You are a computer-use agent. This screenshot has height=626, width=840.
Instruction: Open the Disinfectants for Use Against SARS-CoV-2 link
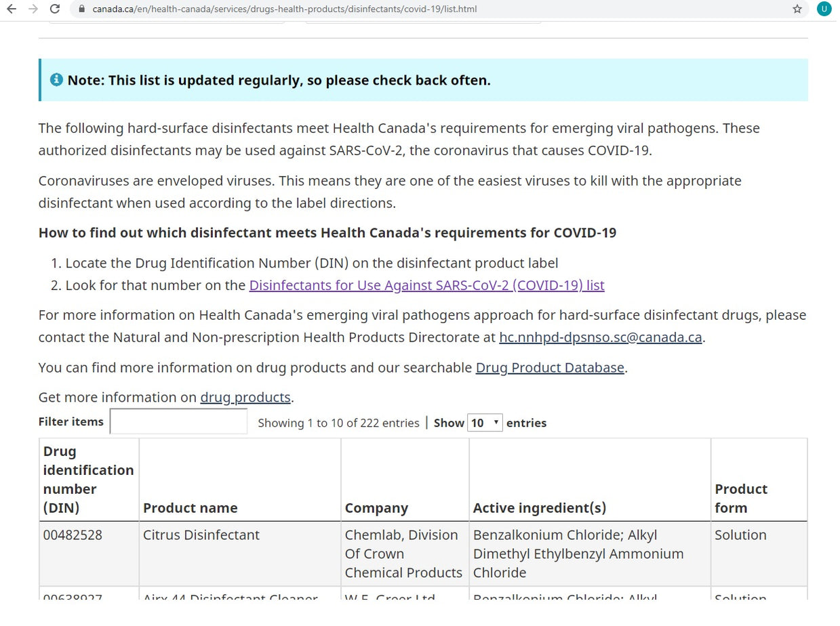click(426, 285)
